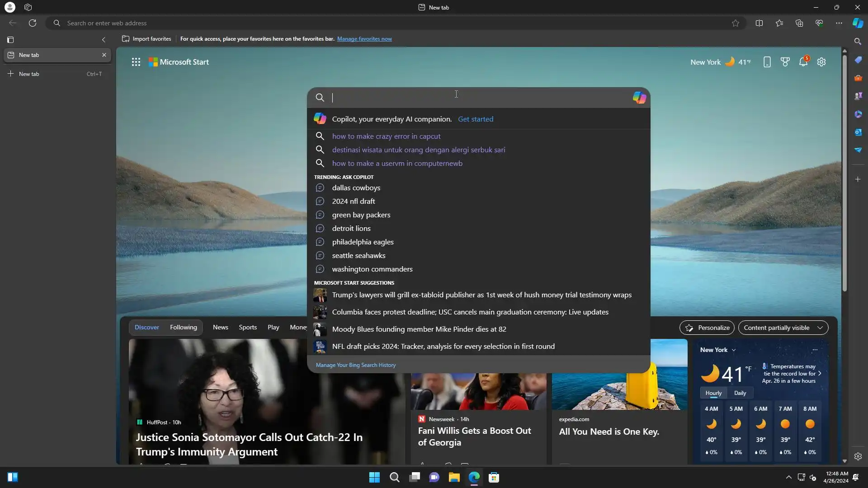The width and height of the screenshot is (868, 488).
Task: Open the Collections toolbar icon
Action: point(799,23)
